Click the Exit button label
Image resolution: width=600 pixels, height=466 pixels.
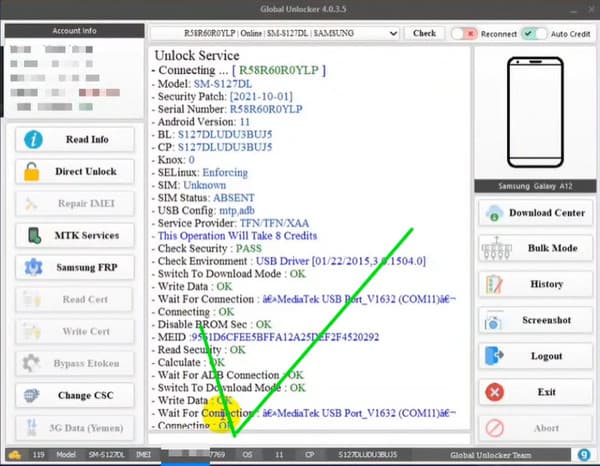coord(546,392)
